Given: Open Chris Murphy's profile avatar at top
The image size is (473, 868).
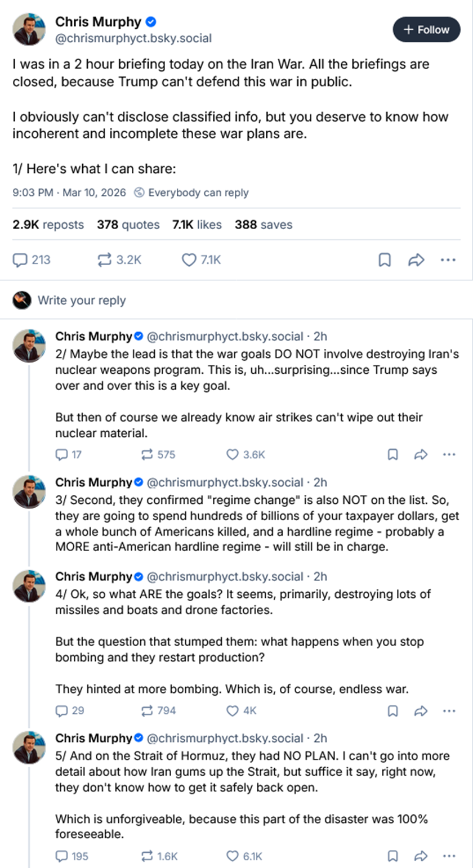Looking at the screenshot, I should pyautogui.click(x=29, y=29).
